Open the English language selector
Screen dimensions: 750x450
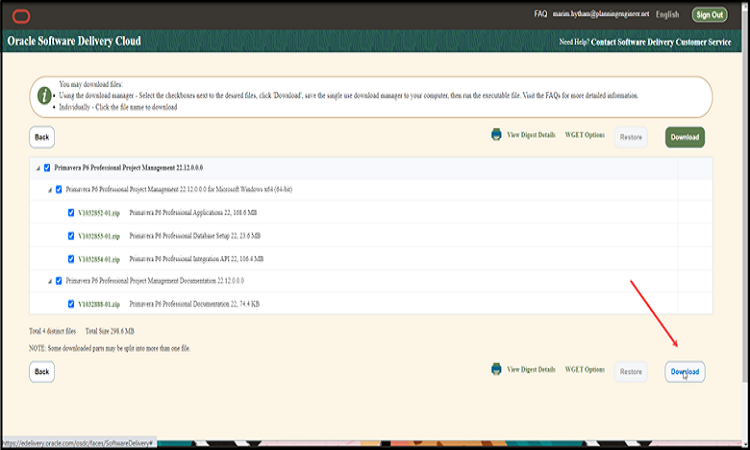(668, 15)
